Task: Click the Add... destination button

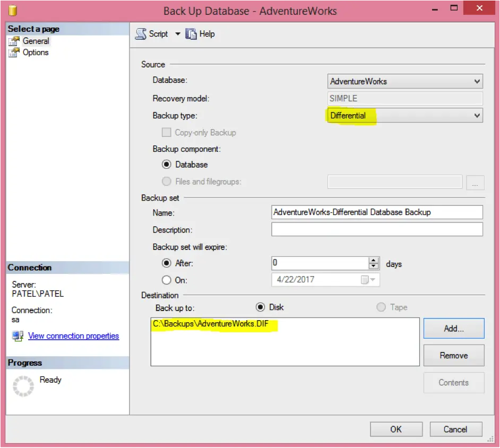Action: (454, 329)
